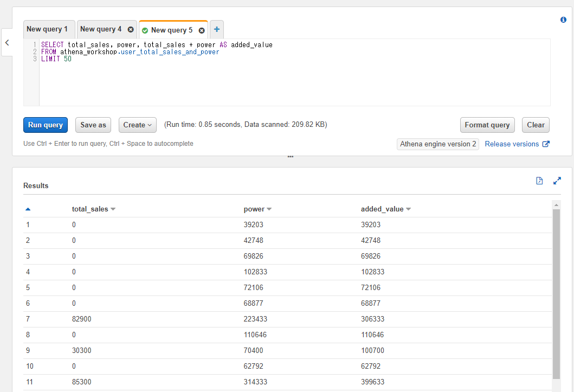Open the info panel via the info icon
The image size is (574, 392).
pos(562,19)
